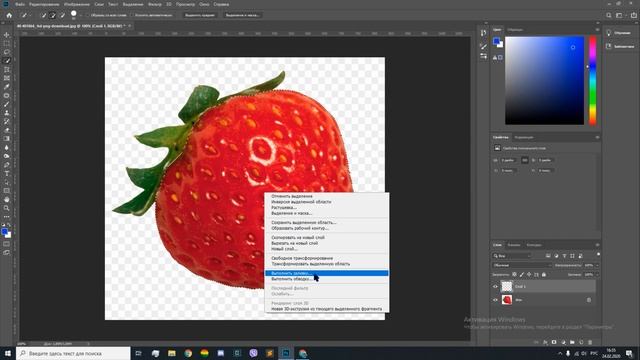The height and width of the screenshot is (360, 640).
Task: Toggle Sample all layers checkbox
Action: (x=87, y=15)
